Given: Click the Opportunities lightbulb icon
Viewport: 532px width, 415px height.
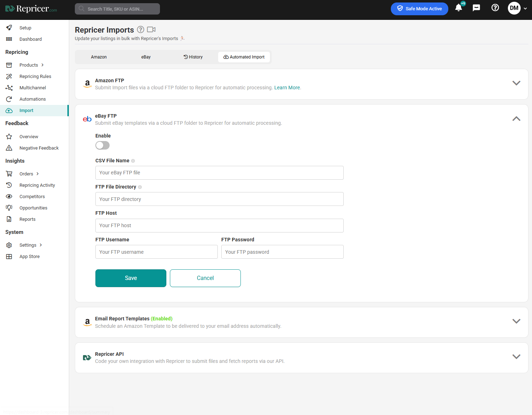Looking at the screenshot, I should tap(9, 208).
